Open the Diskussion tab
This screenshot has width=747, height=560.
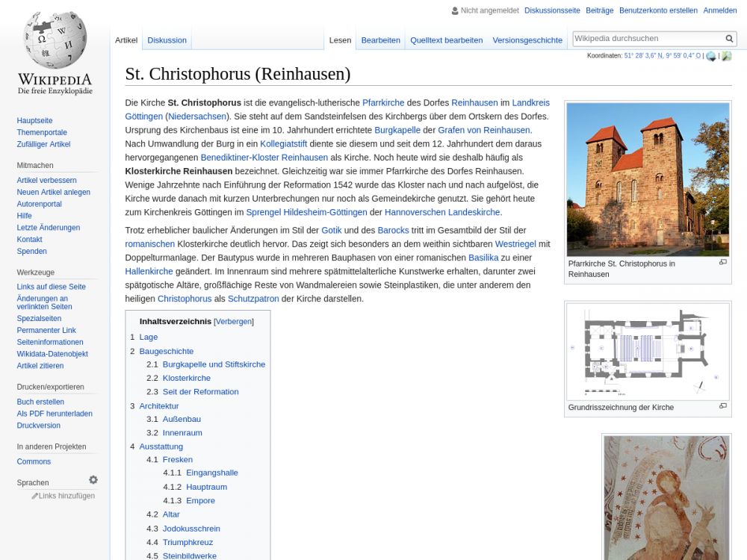point(167,40)
